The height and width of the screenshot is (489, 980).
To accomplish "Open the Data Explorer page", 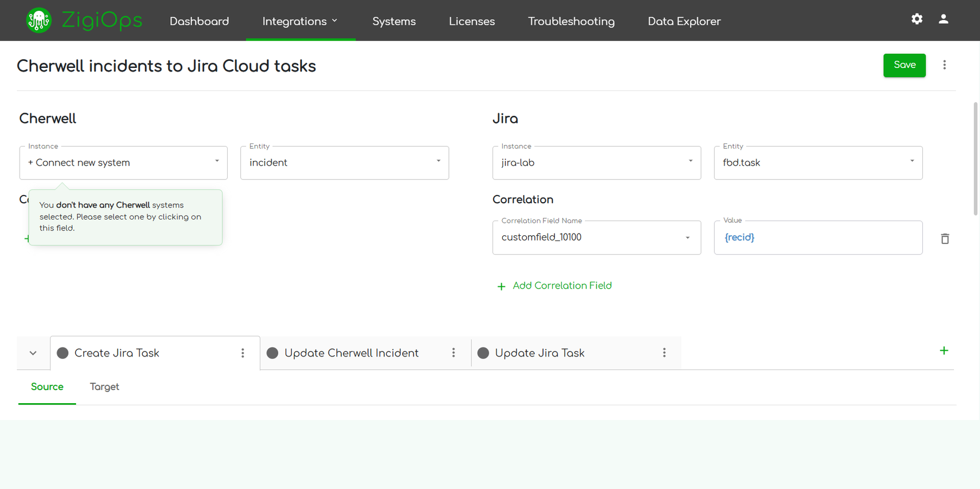I will 684,21.
